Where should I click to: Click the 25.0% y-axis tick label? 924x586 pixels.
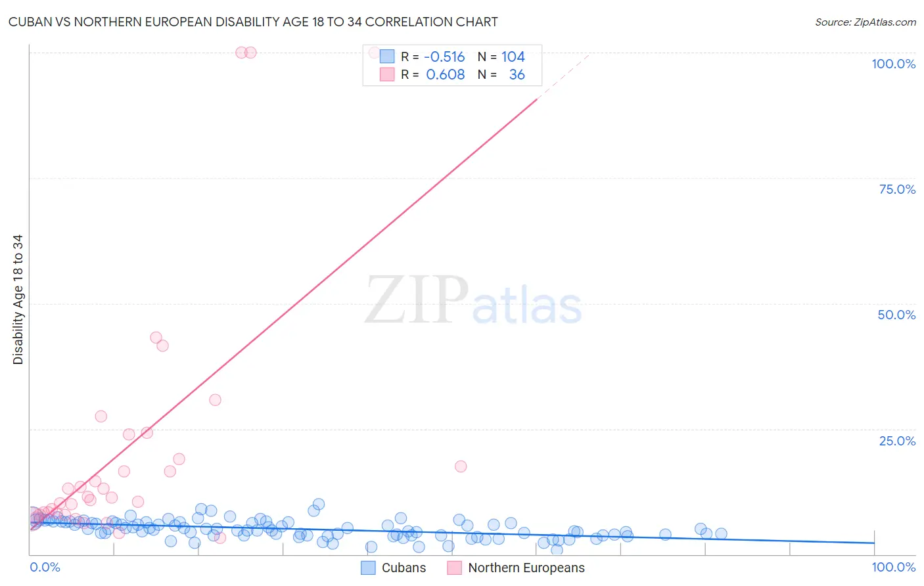point(897,441)
